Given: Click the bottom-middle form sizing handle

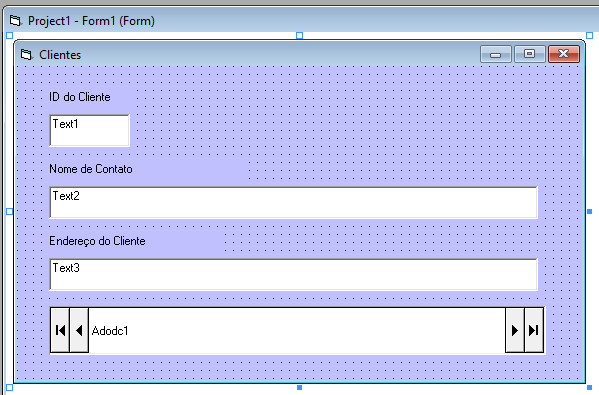Looking at the screenshot, I should (300, 387).
